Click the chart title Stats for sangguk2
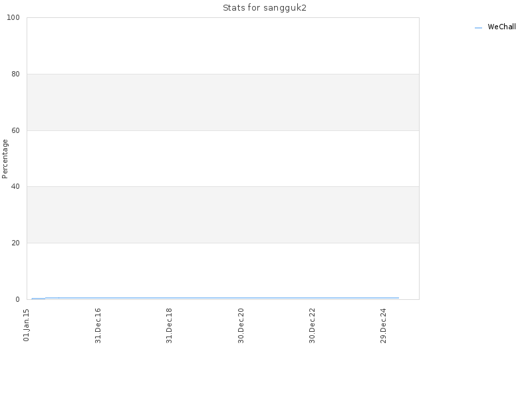 (x=265, y=8)
